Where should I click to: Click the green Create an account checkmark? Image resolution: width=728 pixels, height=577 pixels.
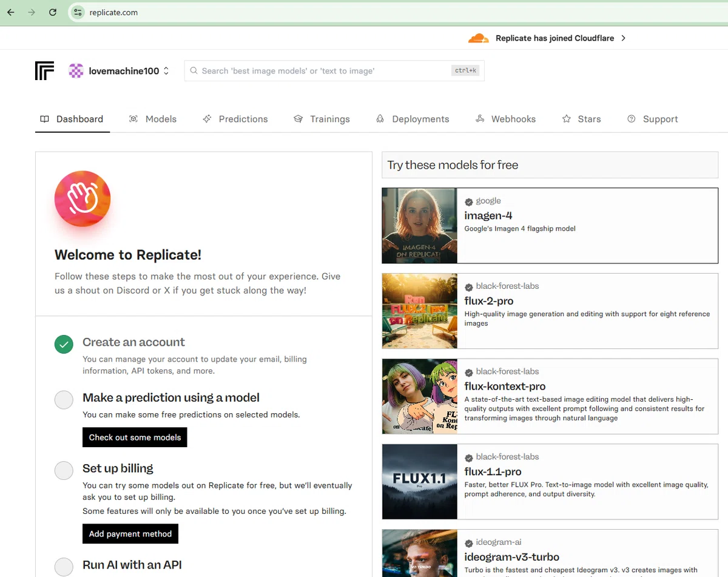point(64,344)
